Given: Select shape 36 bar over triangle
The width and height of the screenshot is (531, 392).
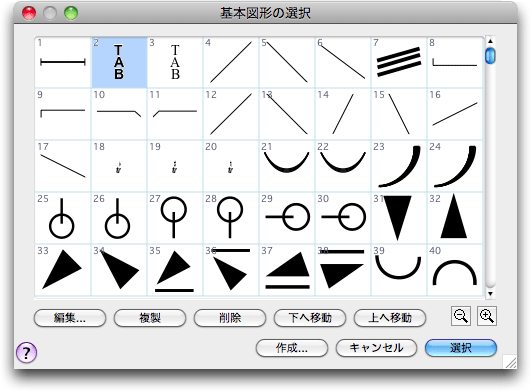Looking at the screenshot, I should click(231, 270).
